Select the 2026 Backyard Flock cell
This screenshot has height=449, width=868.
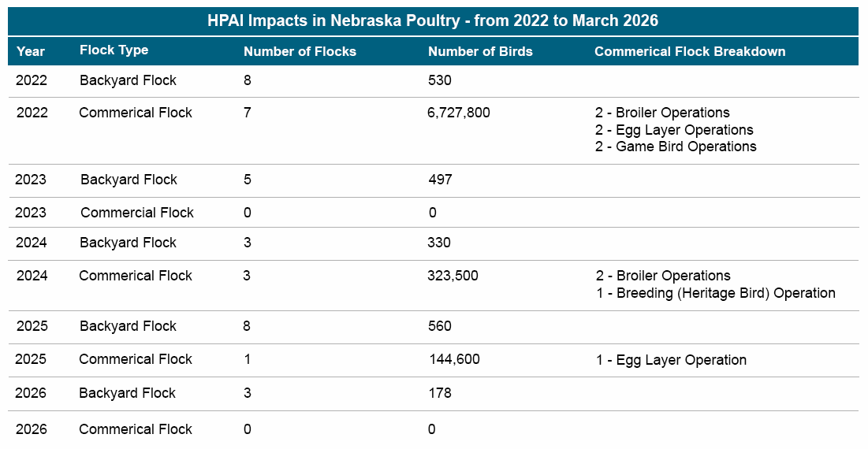127,393
